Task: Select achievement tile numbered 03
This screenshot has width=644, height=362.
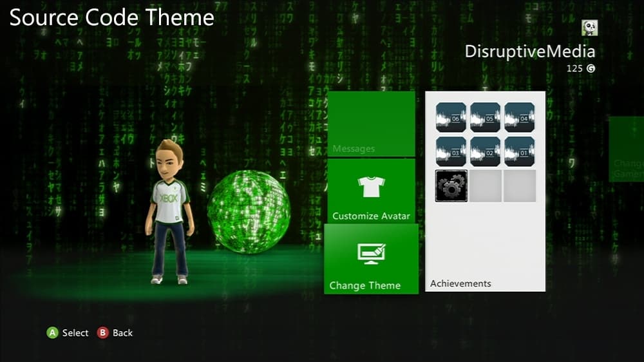Action: (451, 151)
